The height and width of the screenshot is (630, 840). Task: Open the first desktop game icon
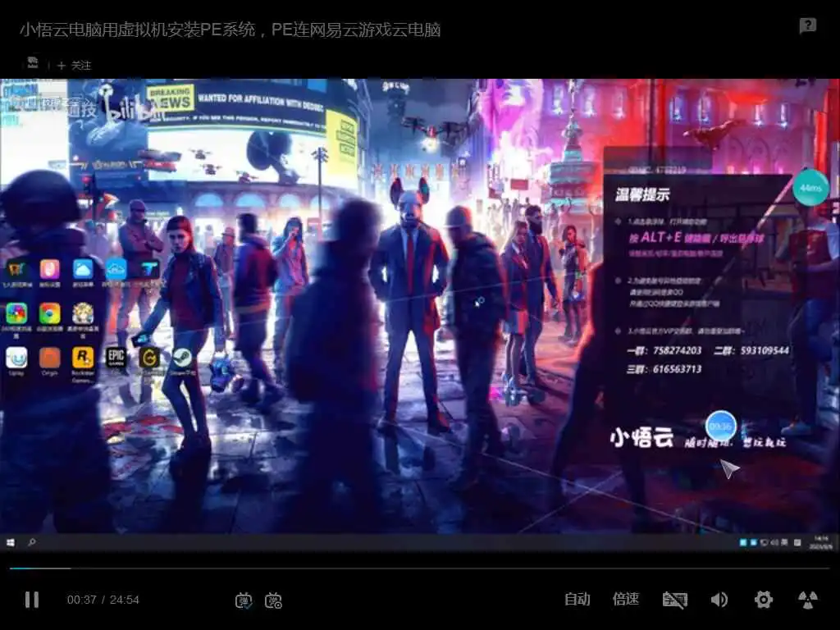[x=16, y=269]
